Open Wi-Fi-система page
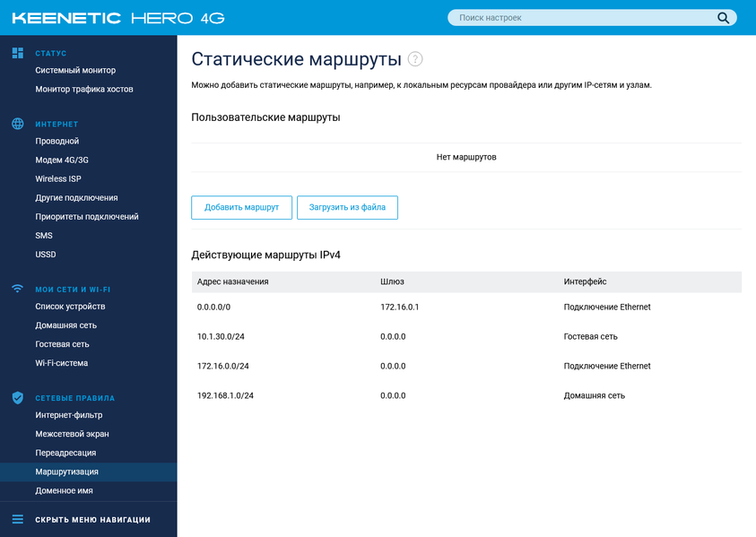The width and height of the screenshot is (756, 537). [61, 363]
